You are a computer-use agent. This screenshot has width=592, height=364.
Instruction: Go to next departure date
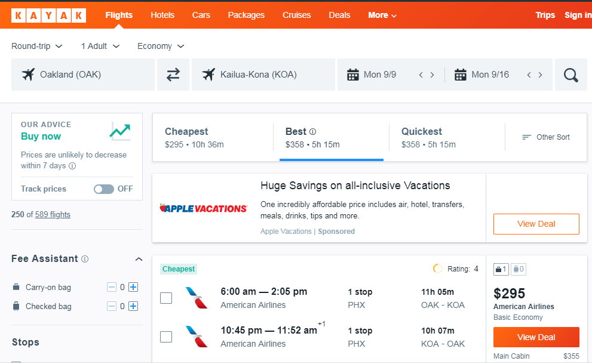point(433,75)
